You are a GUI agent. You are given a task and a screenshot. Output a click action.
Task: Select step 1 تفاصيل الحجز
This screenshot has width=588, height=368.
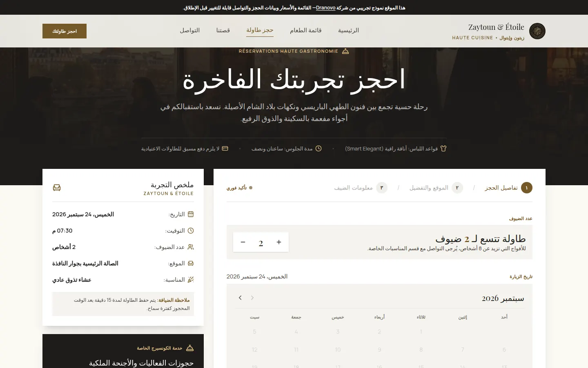(508, 188)
